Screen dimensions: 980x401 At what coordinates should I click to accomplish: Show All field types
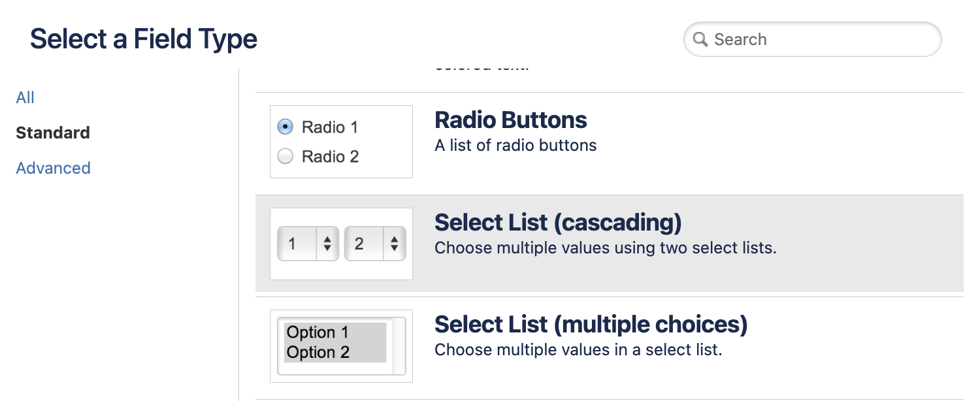pyautogui.click(x=25, y=98)
